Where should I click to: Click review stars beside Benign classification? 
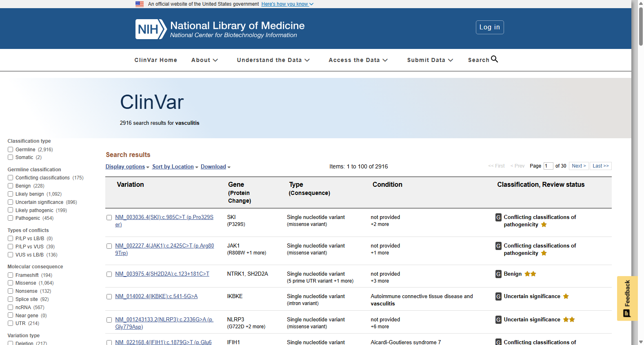coord(531,274)
